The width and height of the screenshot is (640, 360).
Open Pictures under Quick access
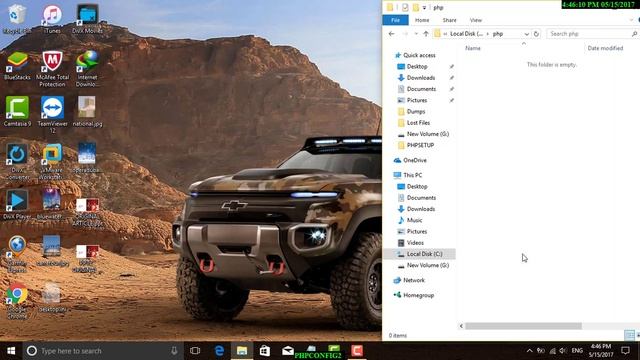point(416,100)
